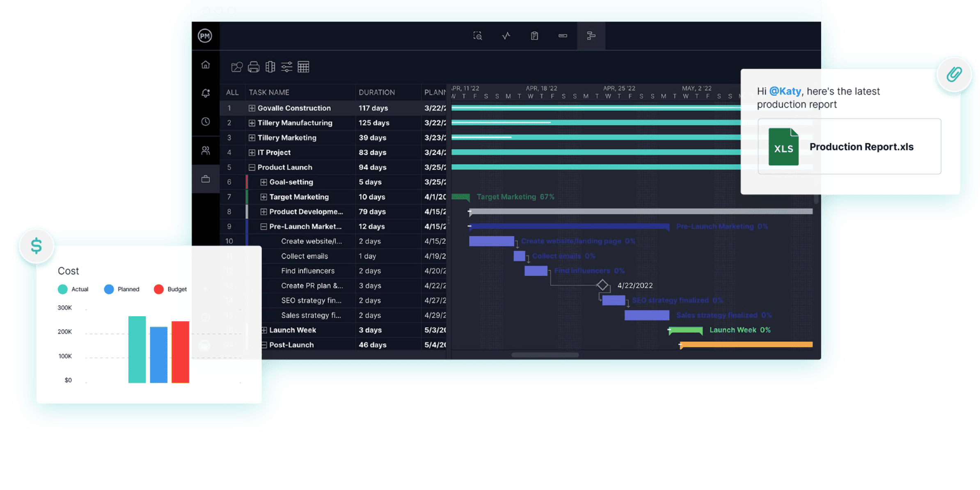Toggle the Budget legend dot

click(158, 289)
